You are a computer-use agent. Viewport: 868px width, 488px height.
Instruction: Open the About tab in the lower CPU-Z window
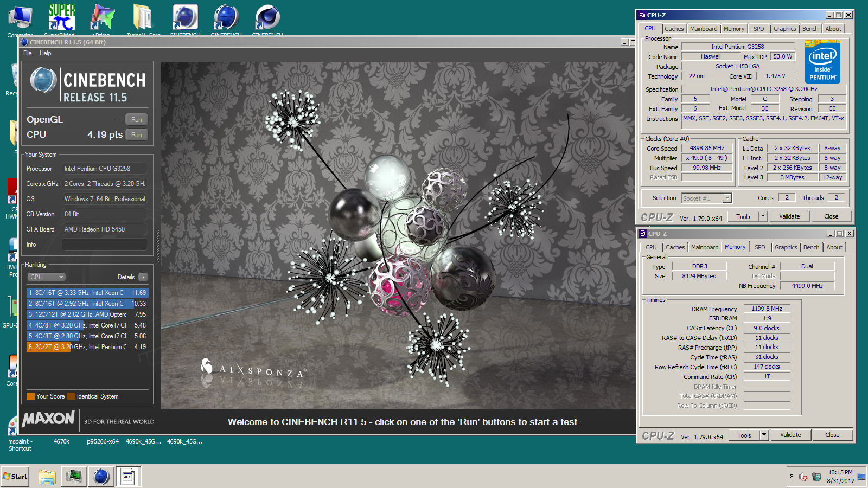click(x=834, y=247)
